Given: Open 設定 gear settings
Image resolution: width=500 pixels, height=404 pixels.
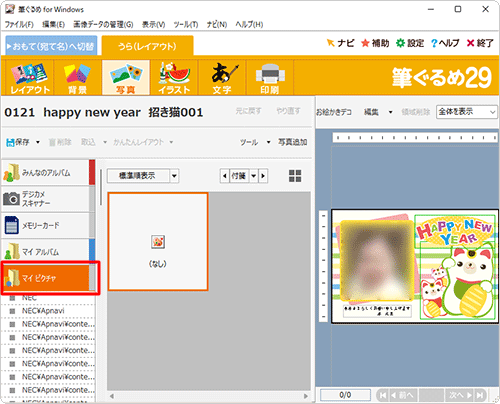Looking at the screenshot, I should point(410,43).
